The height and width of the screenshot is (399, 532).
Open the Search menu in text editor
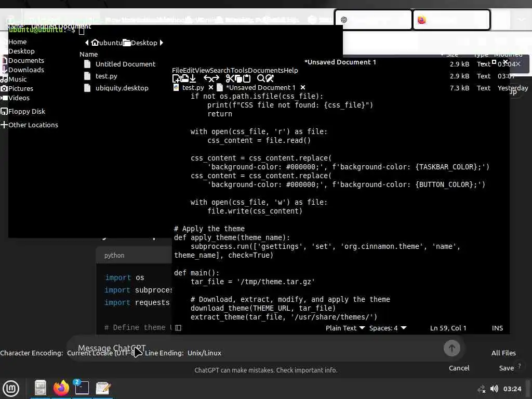pos(220,70)
